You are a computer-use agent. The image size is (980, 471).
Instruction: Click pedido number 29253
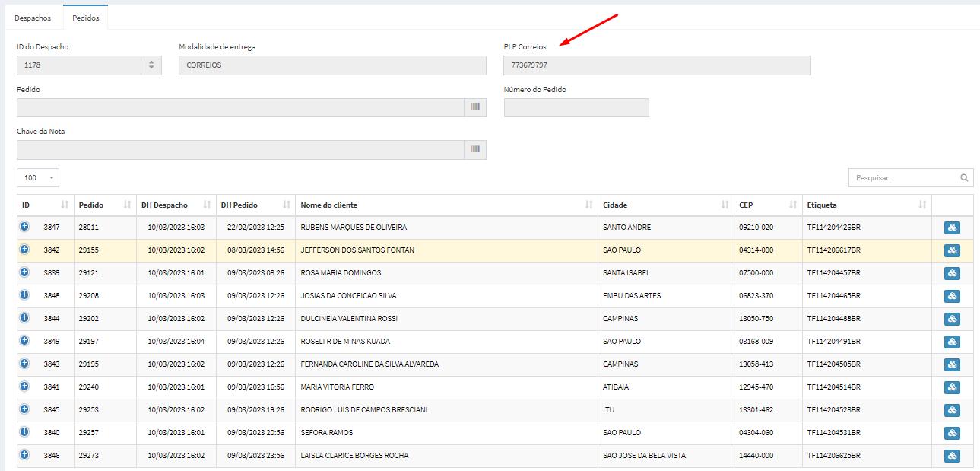coord(88,410)
